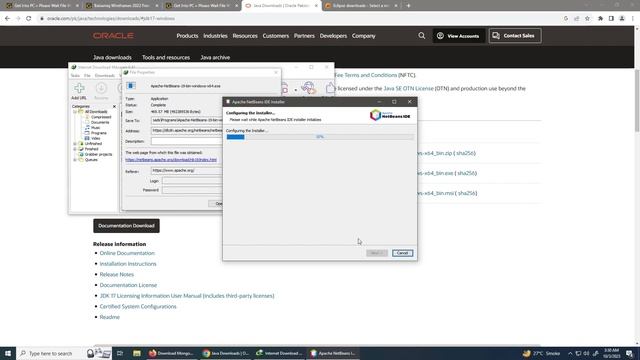Show hidden system tray icons

coord(570,353)
